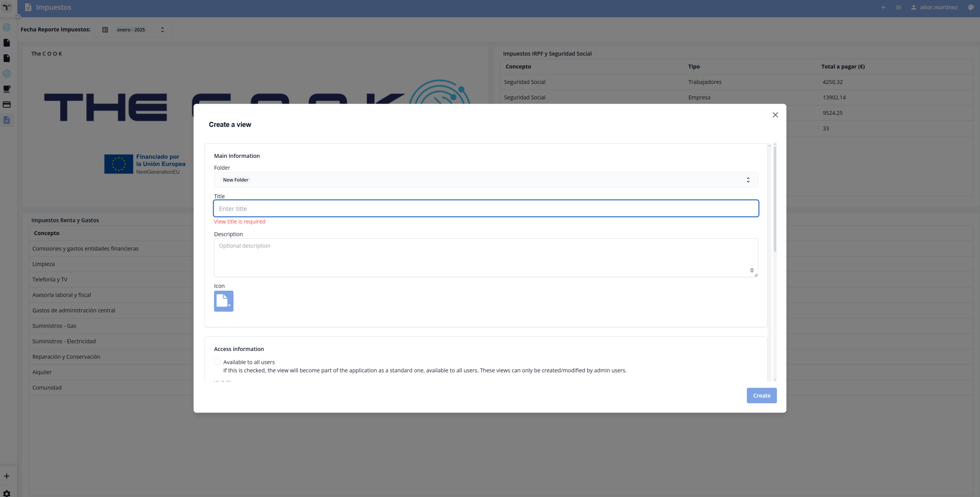The height and width of the screenshot is (497, 980).
Task: Open the hamburger menu in top bar
Action: coord(898,7)
